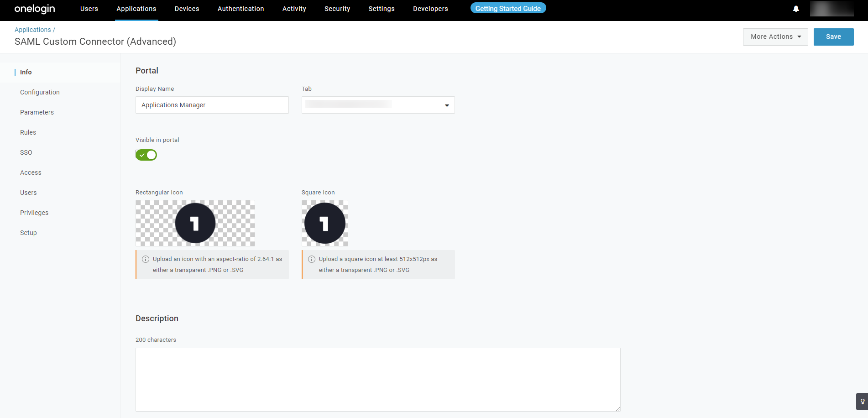Click the OneLogin logo

tap(35, 9)
